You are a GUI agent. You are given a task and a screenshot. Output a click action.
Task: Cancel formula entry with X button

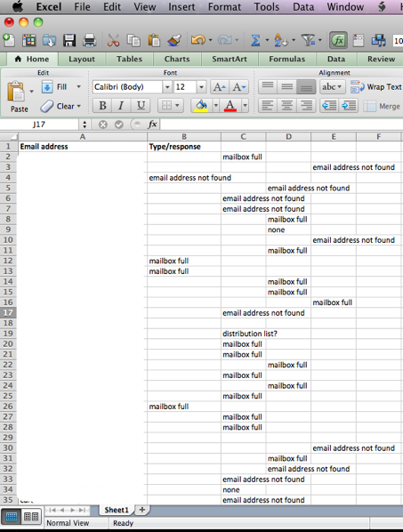tap(103, 125)
